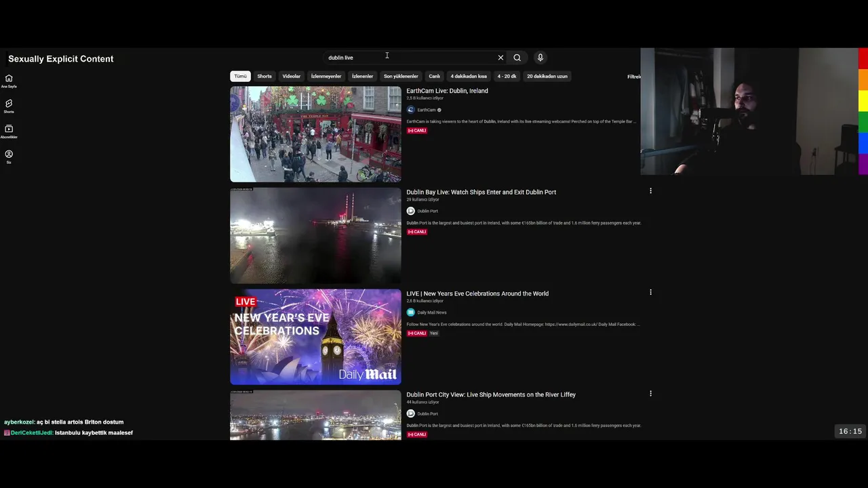Click chat message from DeriCeketliJedi

click(68, 432)
